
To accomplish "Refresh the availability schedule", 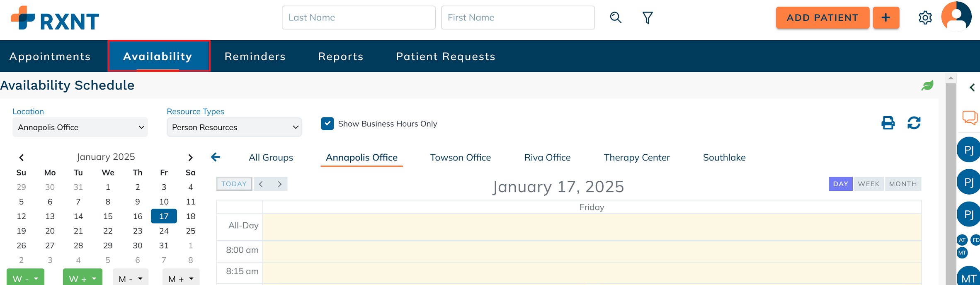I will [914, 123].
